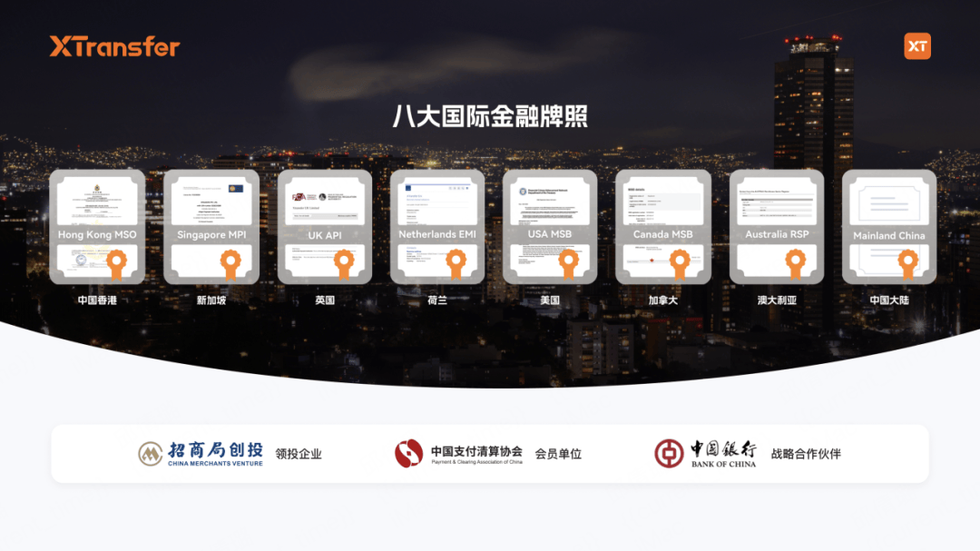Open the UK API license card
The height and width of the screenshot is (551, 980).
[x=324, y=227]
